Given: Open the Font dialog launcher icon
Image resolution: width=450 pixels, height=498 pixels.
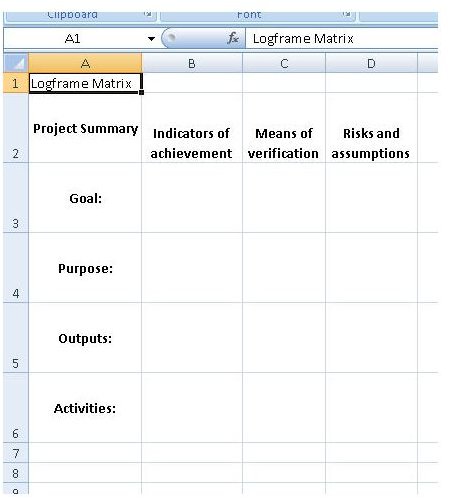Looking at the screenshot, I should coord(347,14).
